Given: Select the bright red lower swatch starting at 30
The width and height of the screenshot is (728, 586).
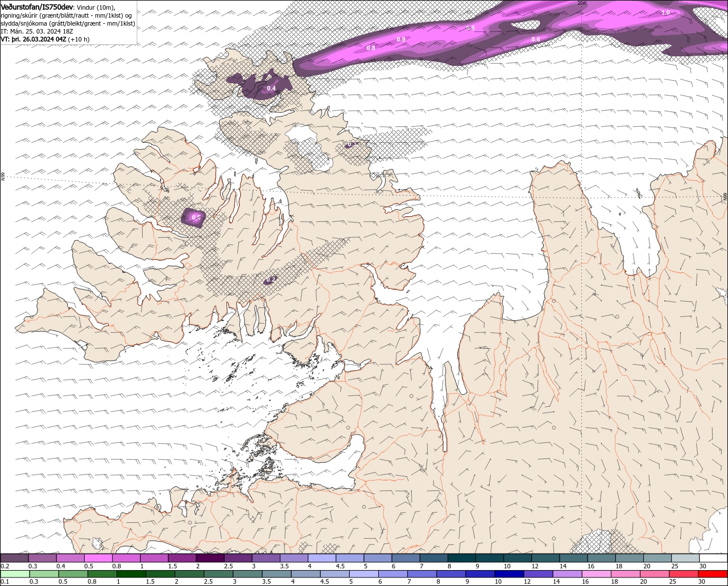Looking at the screenshot, I should (713, 574).
